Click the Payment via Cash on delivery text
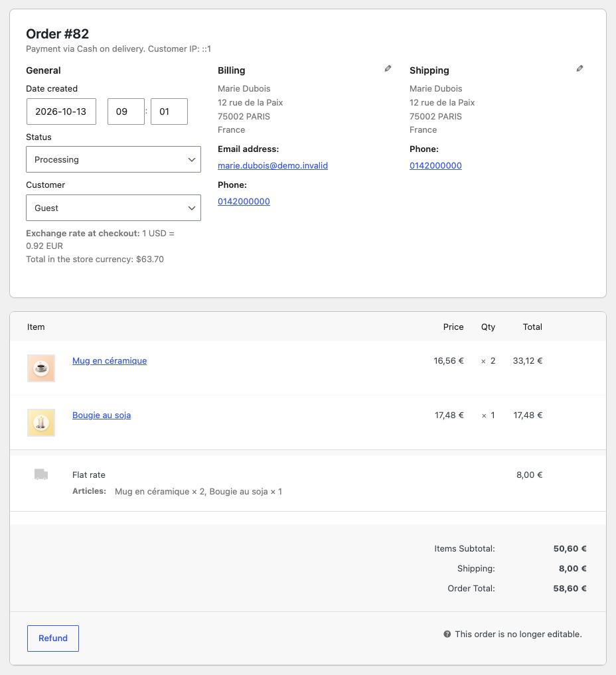 click(x=85, y=48)
